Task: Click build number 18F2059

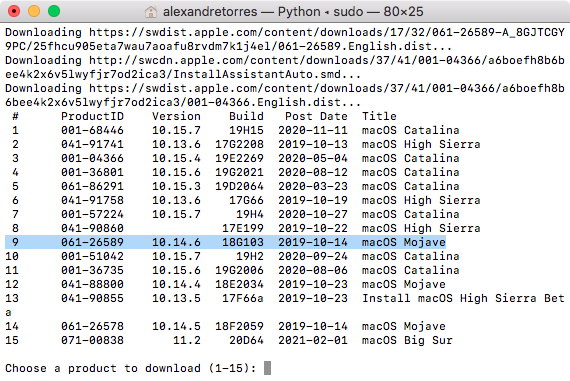Action: tap(239, 326)
